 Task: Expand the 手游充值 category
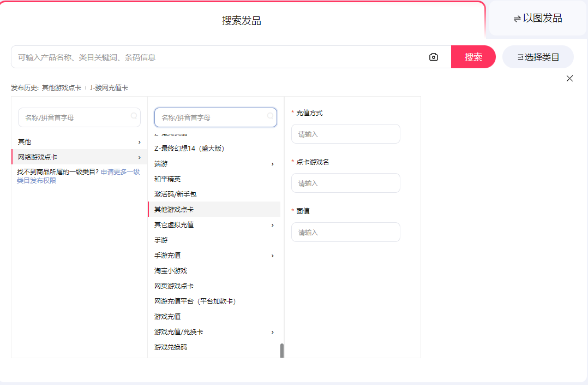pos(273,256)
